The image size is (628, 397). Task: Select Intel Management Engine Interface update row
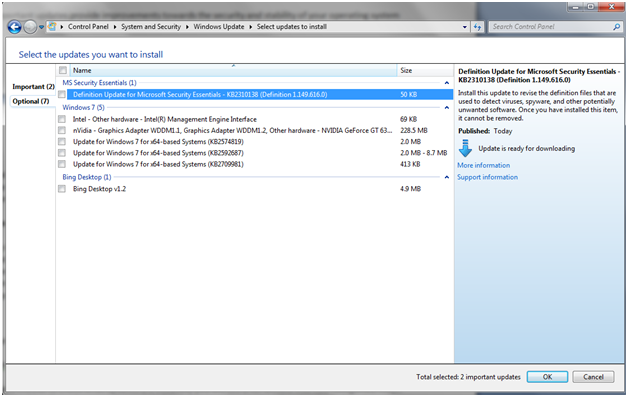pos(260,119)
